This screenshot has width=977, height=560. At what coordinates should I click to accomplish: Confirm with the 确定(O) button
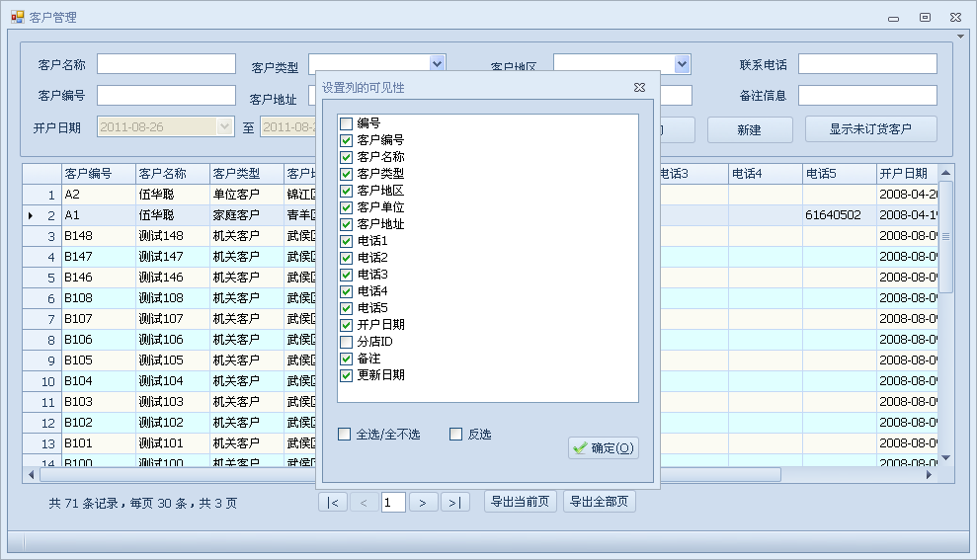click(604, 447)
